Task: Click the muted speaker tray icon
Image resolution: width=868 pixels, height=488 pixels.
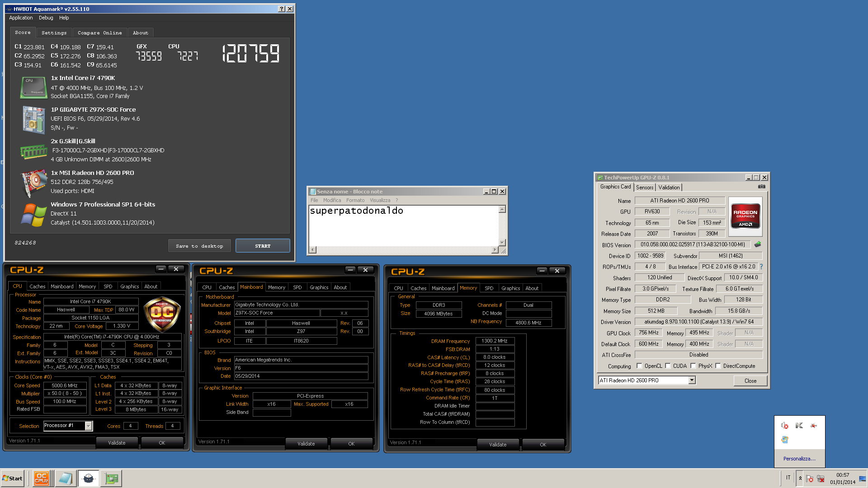Action: click(784, 426)
